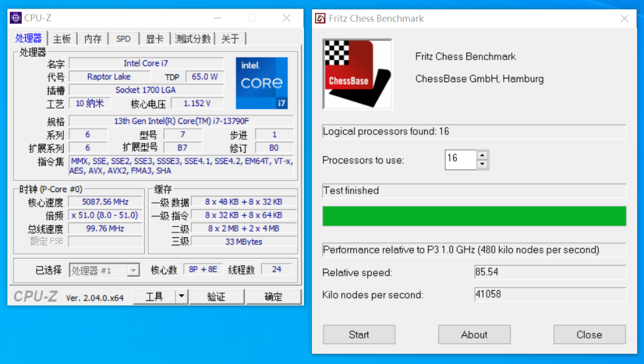
Task: Click the Logical processors found: 16 field
Action: 475,132
